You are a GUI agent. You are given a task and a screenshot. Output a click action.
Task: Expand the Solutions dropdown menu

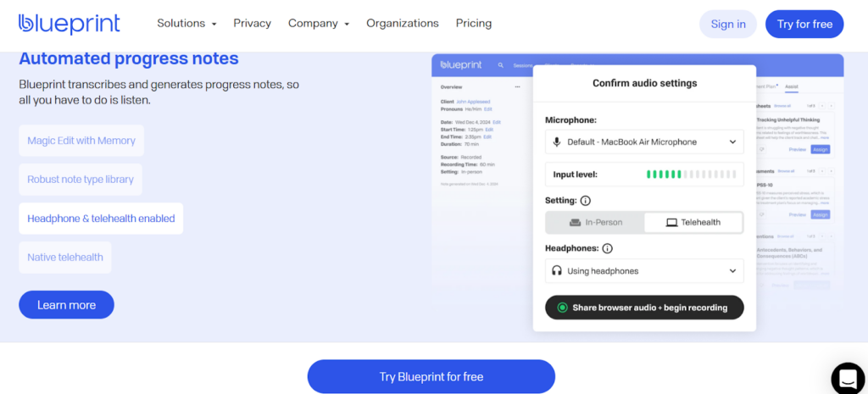coord(186,23)
